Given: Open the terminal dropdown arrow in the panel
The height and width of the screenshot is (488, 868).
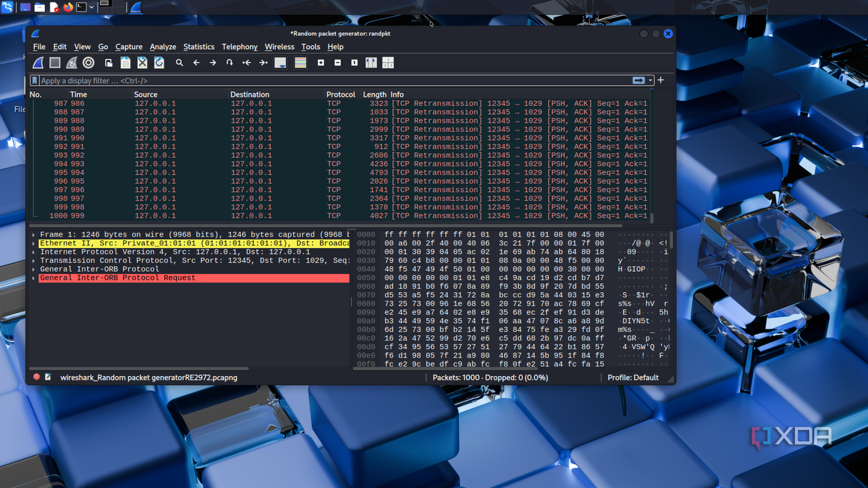Looking at the screenshot, I should pyautogui.click(x=91, y=8).
